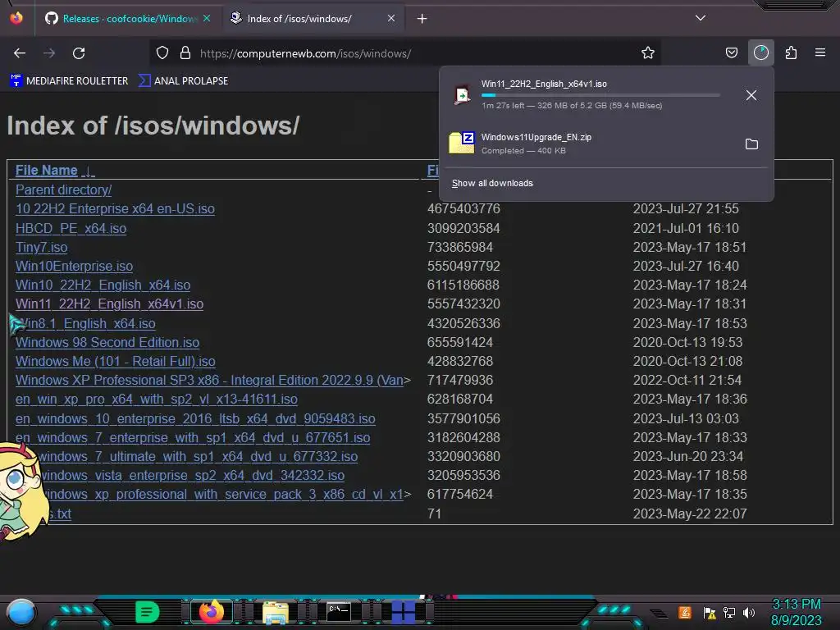The height and width of the screenshot is (630, 840).
Task: Download 10 22H2 Enterprise x64 en-US.iso
Action: point(115,209)
